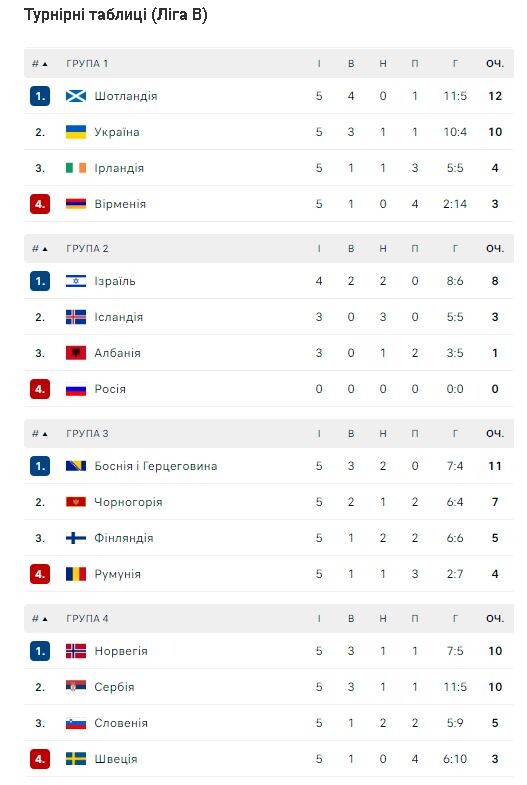Screen dimensions: 527x785
Task: Click the Bosnia and Herzegovina flag icon
Action: click(x=76, y=466)
